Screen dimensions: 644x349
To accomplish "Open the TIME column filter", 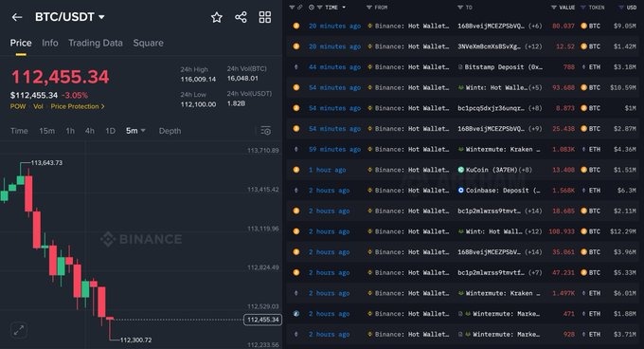I will (x=319, y=8).
